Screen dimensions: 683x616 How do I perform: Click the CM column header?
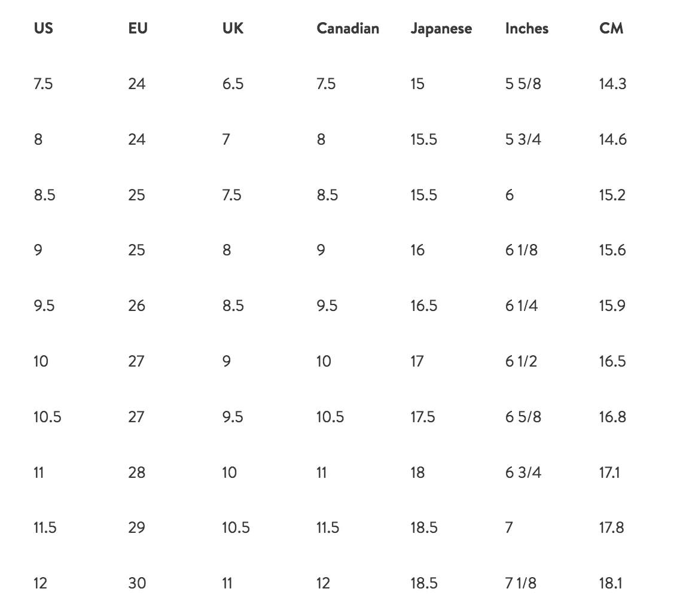(x=611, y=28)
